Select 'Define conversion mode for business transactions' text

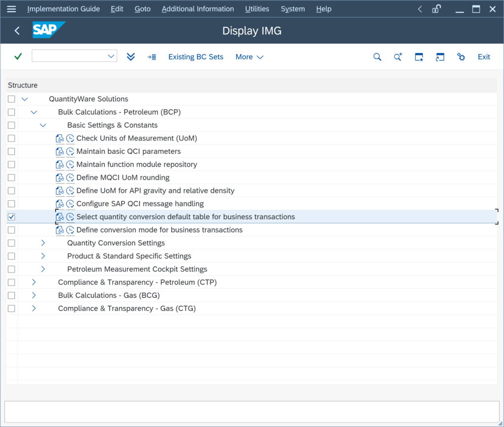coord(159,230)
